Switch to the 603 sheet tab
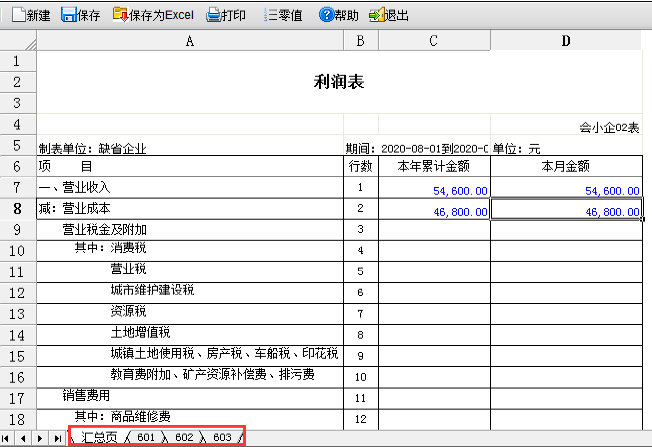The height and width of the screenshot is (447, 652). pos(222,437)
